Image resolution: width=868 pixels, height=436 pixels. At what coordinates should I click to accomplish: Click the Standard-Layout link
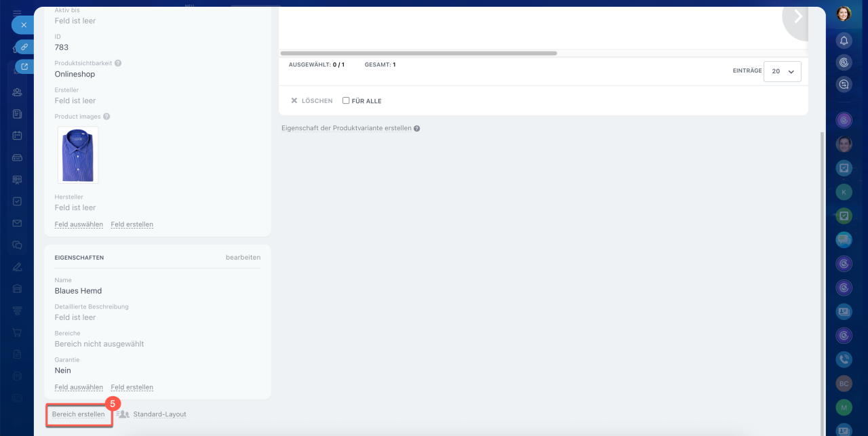(159, 414)
